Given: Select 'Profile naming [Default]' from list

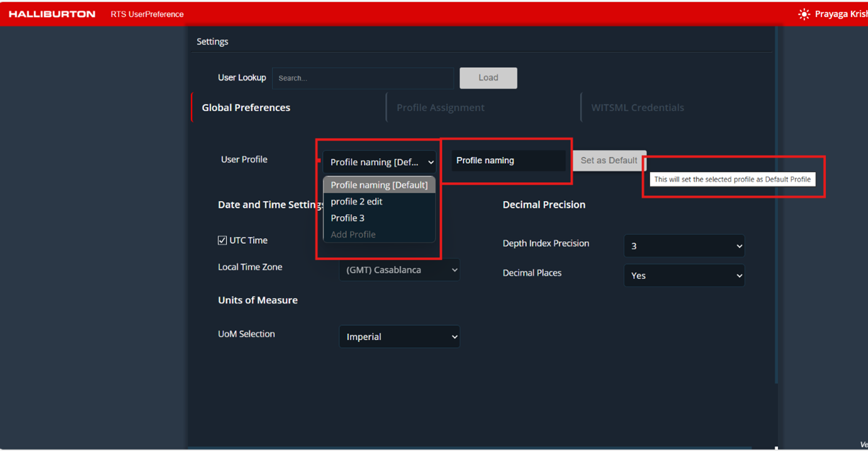Looking at the screenshot, I should pyautogui.click(x=379, y=185).
